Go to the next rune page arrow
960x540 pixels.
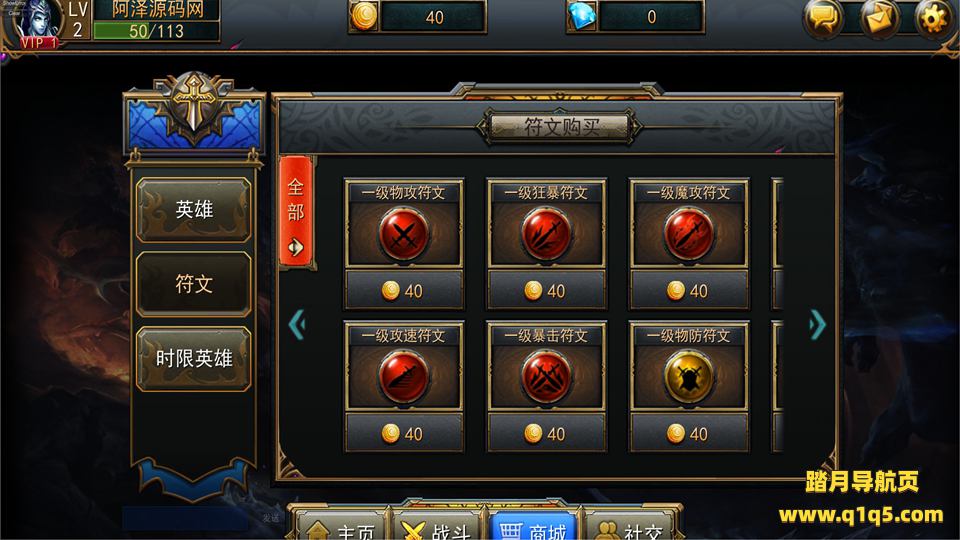click(817, 324)
